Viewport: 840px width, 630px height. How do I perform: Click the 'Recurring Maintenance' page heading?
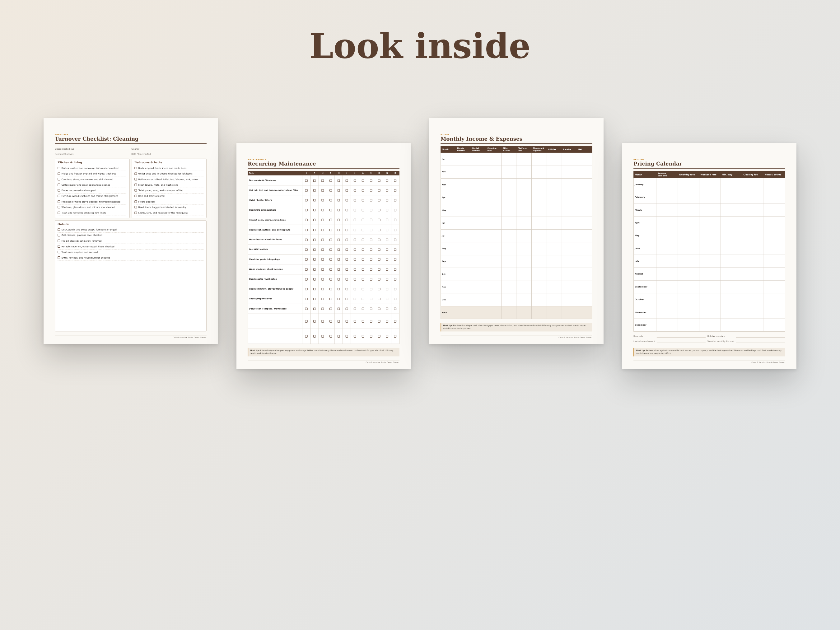pyautogui.click(x=282, y=164)
